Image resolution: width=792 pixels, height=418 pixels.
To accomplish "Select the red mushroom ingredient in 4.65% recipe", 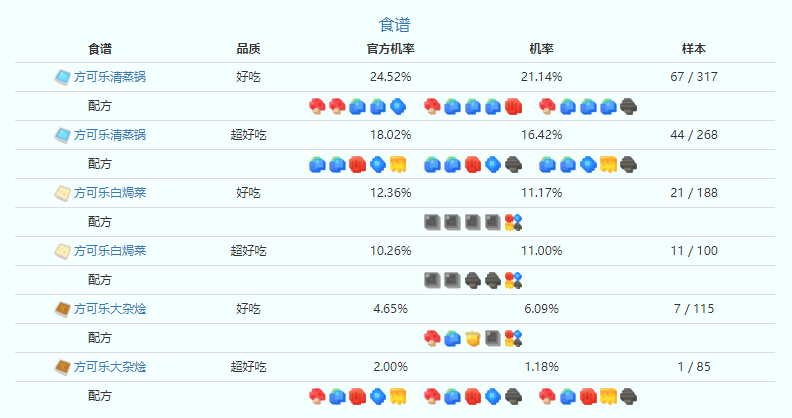I will click(432, 338).
